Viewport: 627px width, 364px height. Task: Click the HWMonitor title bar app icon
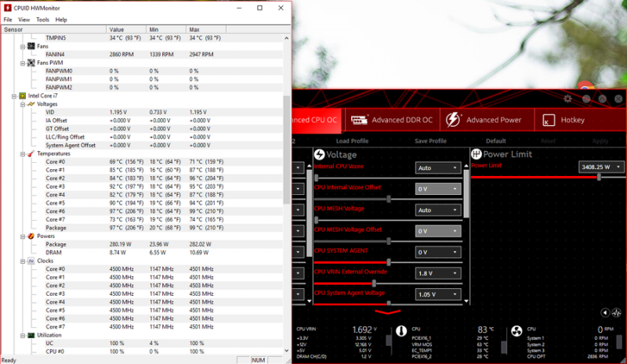pyautogui.click(x=8, y=8)
